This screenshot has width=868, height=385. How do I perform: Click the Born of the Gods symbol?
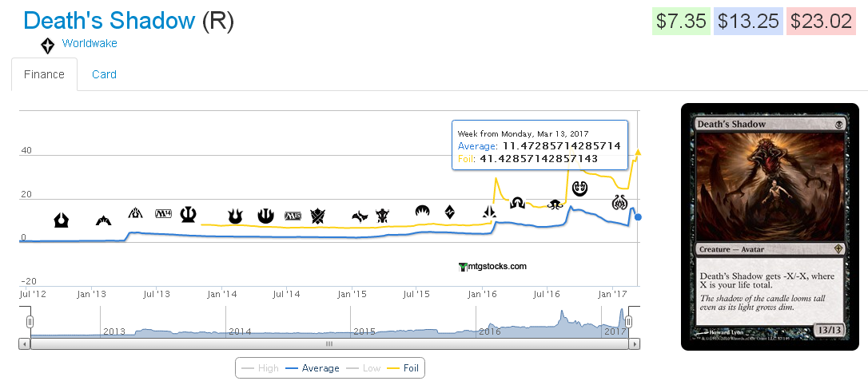pyautogui.click(x=235, y=216)
